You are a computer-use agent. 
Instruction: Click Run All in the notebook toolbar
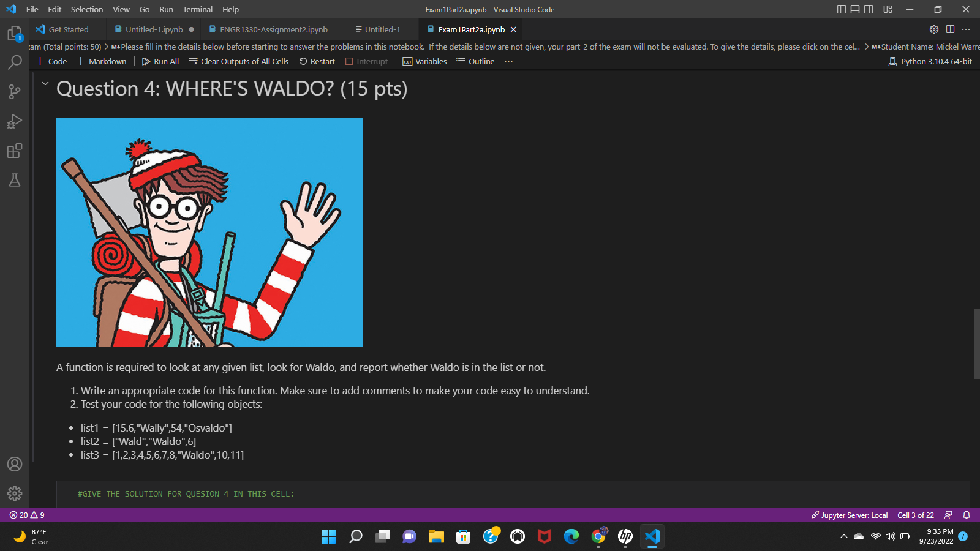point(160,61)
